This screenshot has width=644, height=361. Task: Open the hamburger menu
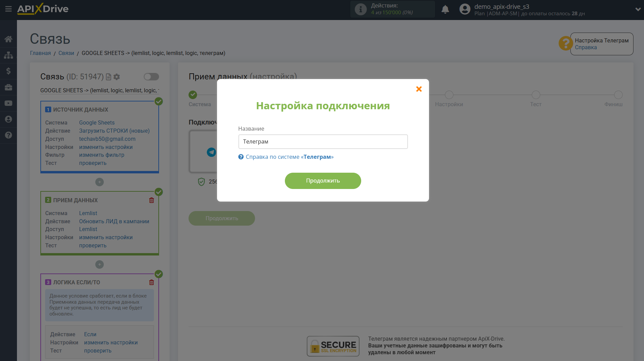click(8, 9)
